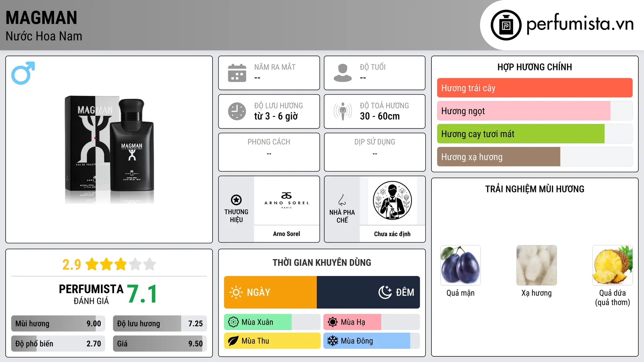Click the calendar icon beside Năm ra mắt

237,73
